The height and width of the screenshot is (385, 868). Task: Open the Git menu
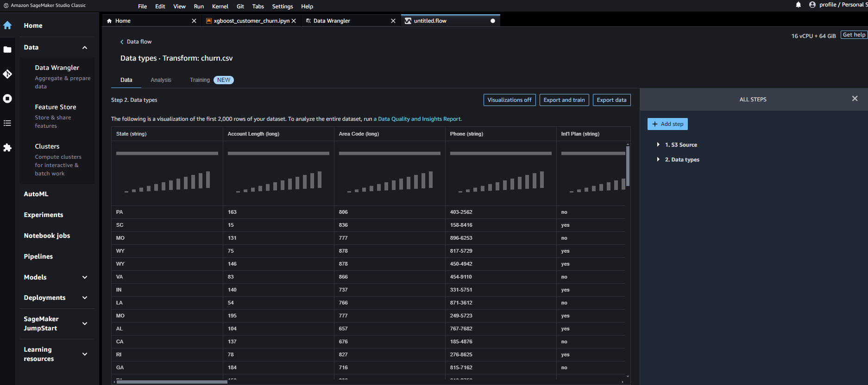(x=240, y=6)
